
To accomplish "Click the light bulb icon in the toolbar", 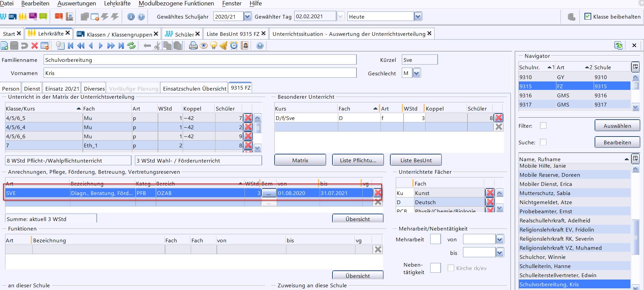I will click(213, 46).
